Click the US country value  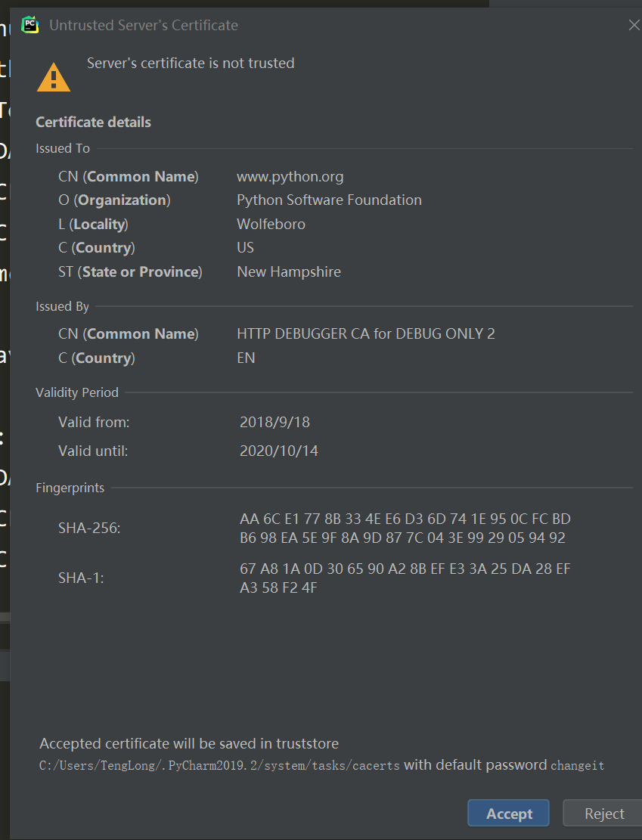pyautogui.click(x=245, y=247)
